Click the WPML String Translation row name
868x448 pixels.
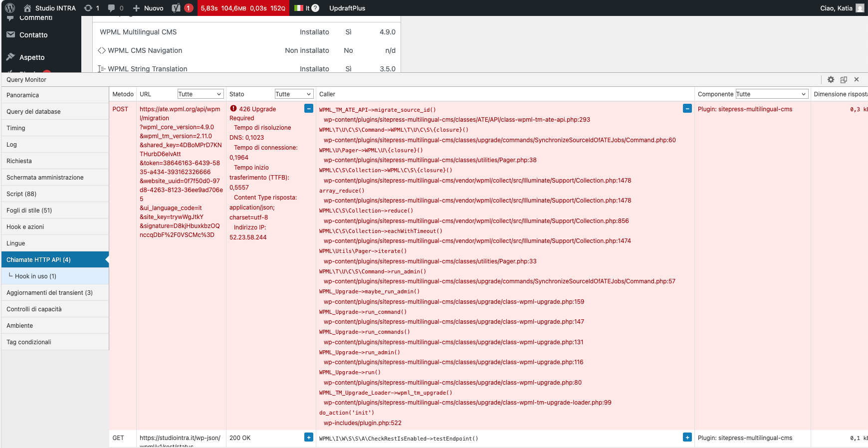point(148,69)
